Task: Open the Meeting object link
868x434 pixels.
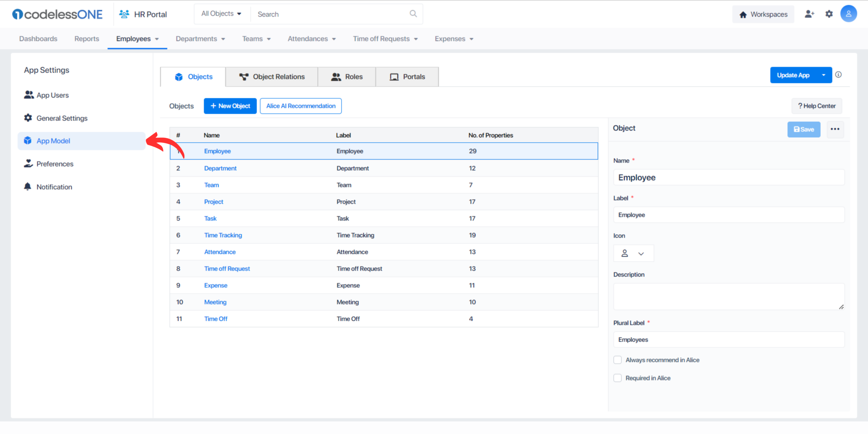Action: pos(215,302)
